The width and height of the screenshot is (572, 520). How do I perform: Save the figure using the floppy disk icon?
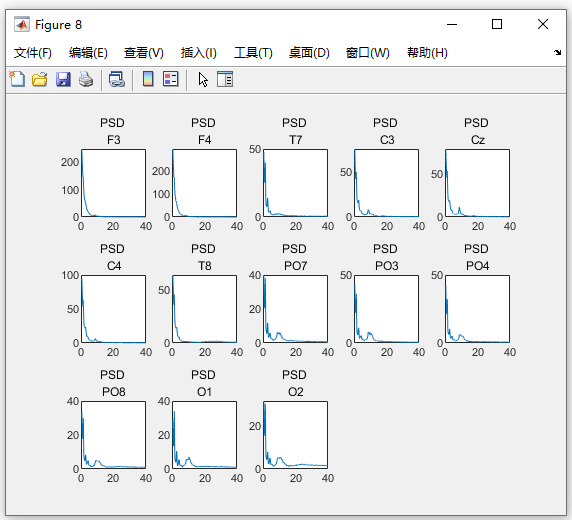coord(63,79)
